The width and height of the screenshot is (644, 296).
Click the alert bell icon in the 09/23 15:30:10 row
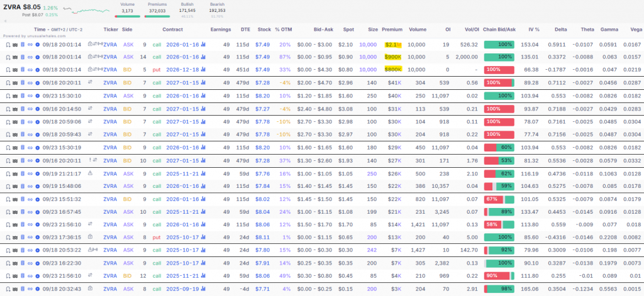(x=8, y=96)
